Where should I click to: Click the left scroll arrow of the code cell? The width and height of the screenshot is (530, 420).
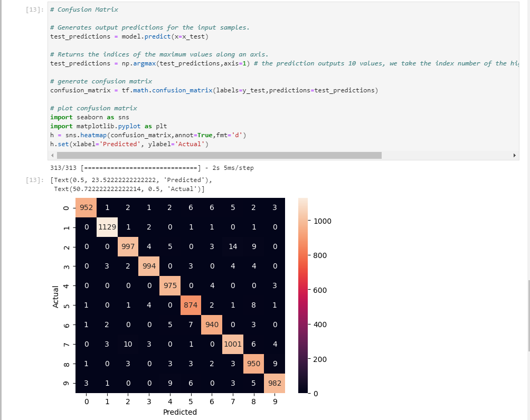pos(52,156)
